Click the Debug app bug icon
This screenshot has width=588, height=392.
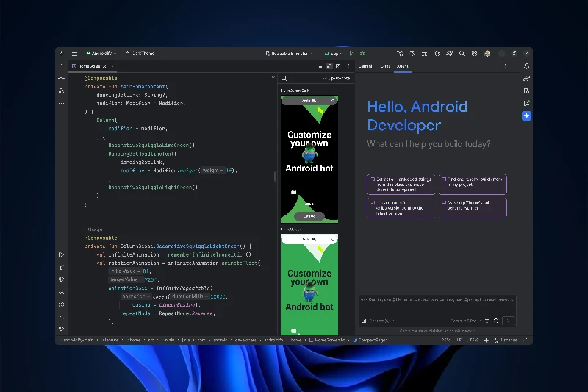point(362,54)
